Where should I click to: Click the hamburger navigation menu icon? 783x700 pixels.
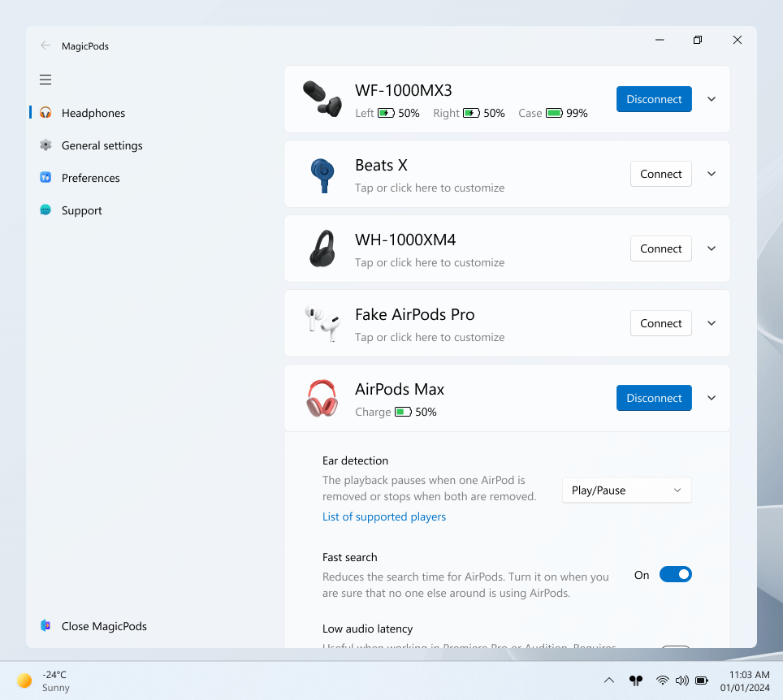(x=45, y=80)
